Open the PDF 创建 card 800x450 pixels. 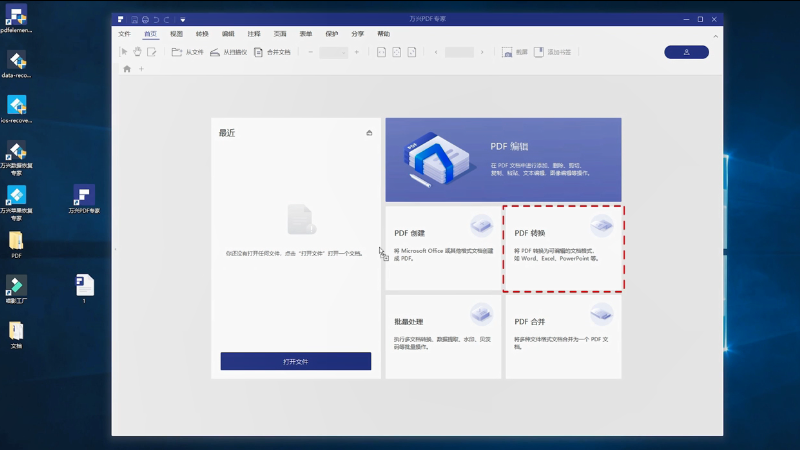(443, 248)
